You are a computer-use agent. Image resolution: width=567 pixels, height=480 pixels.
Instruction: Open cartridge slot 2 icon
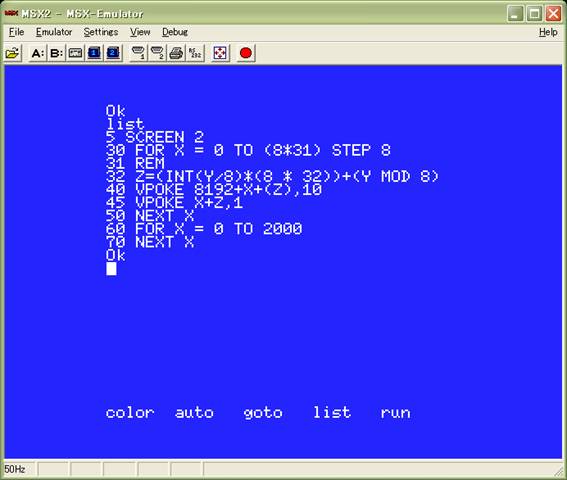[113, 53]
